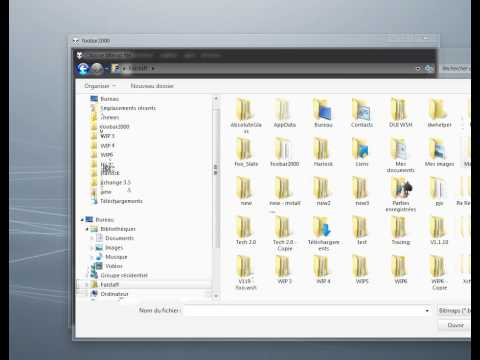Screen dimensions: 480x360
Task: Click the Falstaff breadcrumb in the address bar
Action: click(x=138, y=68)
